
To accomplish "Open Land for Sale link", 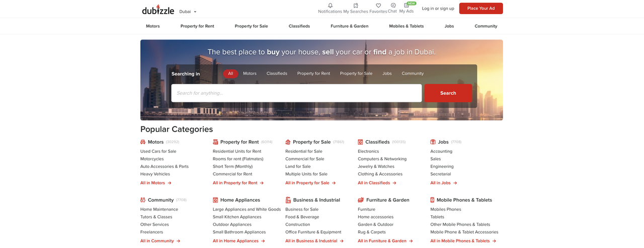I will tap(298, 166).
